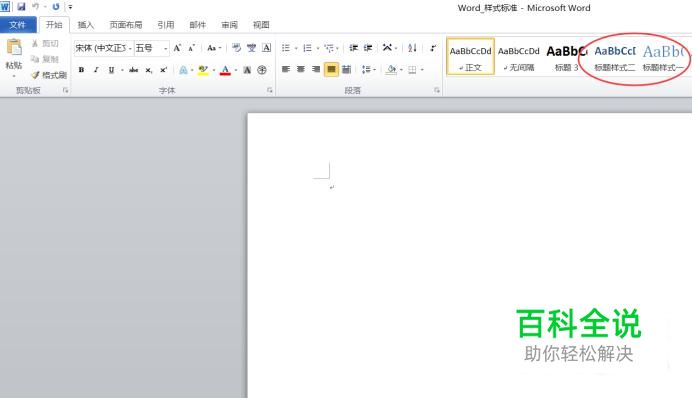Toggle bold formatting
The height and width of the screenshot is (398, 692).
[81, 70]
